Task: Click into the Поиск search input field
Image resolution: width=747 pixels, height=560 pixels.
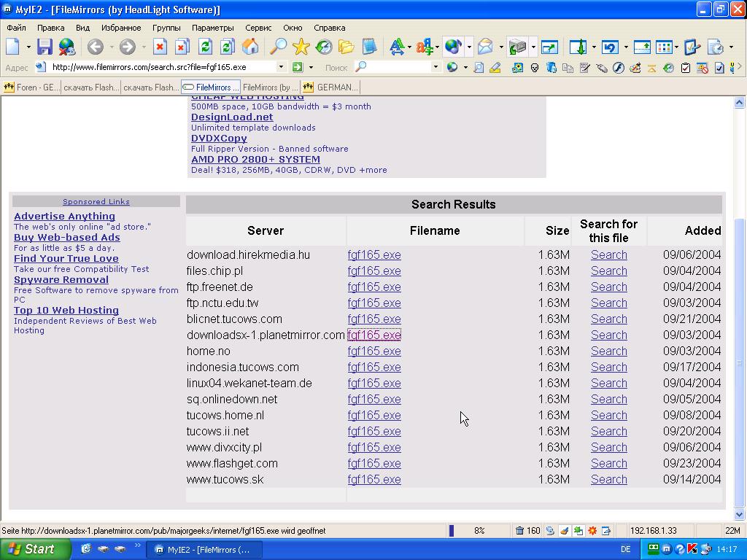Action: 398,67
